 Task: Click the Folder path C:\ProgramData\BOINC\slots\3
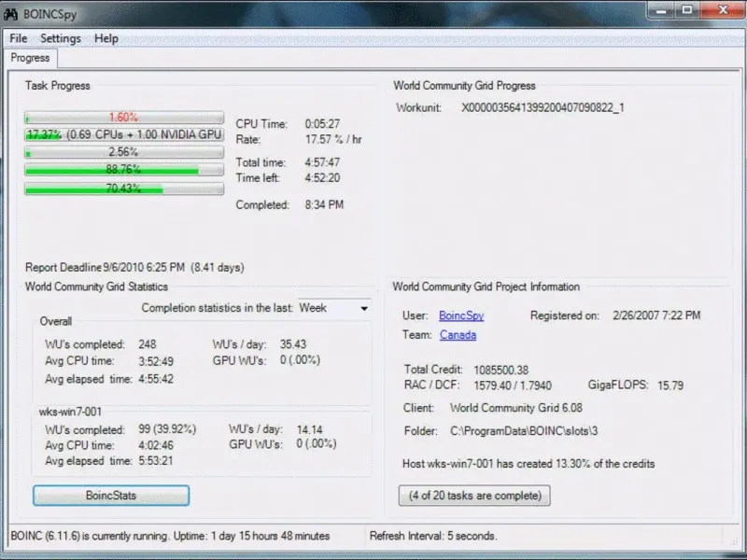click(524, 431)
